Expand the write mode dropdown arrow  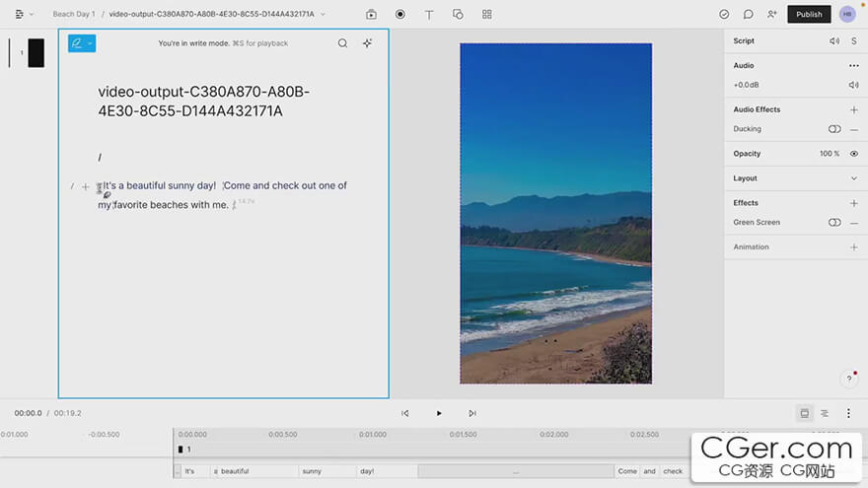[90, 43]
